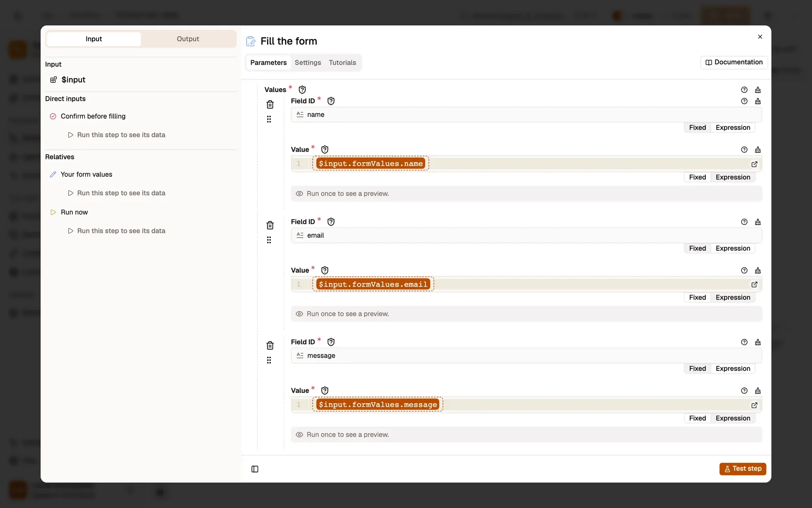This screenshot has height=508, width=812.
Task: Set email Value mode to Expression
Action: (733, 297)
